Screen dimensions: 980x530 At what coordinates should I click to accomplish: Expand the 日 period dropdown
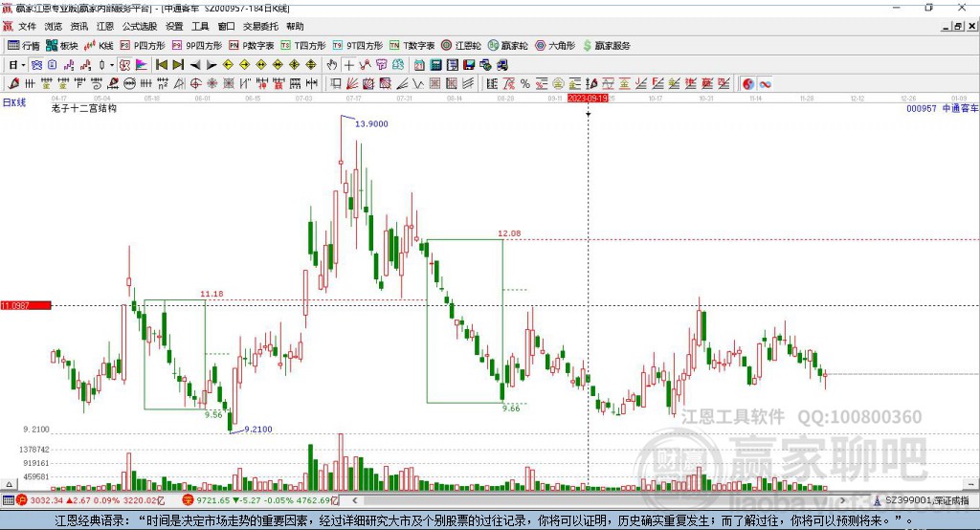pyautogui.click(x=23, y=65)
